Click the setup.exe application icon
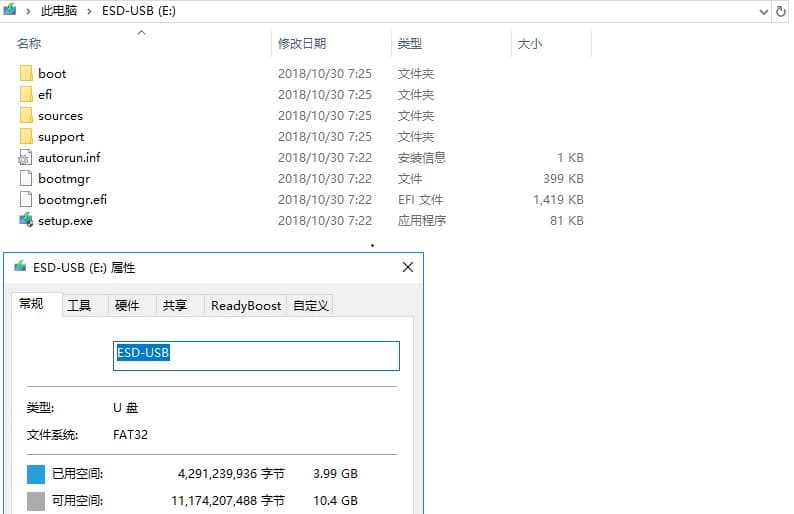This screenshot has width=794, height=514. (x=26, y=220)
